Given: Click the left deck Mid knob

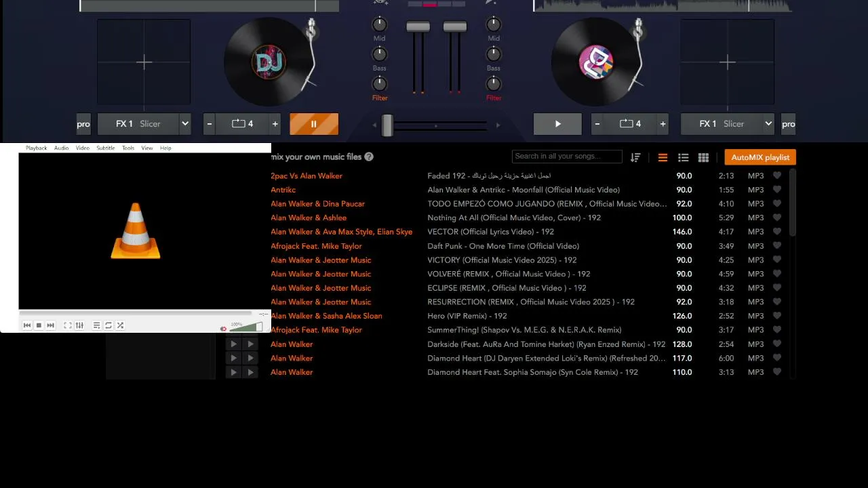Looking at the screenshot, I should pos(380,24).
